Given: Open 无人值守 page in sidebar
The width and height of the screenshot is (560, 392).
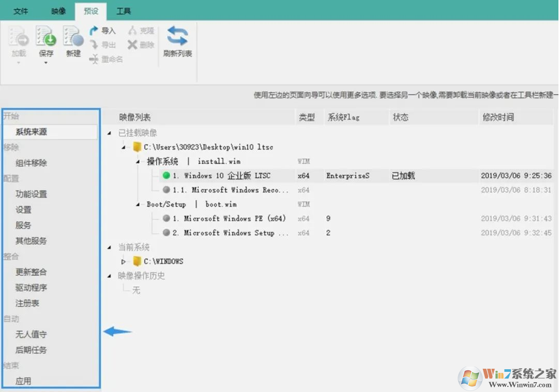Looking at the screenshot, I should pos(31,335).
